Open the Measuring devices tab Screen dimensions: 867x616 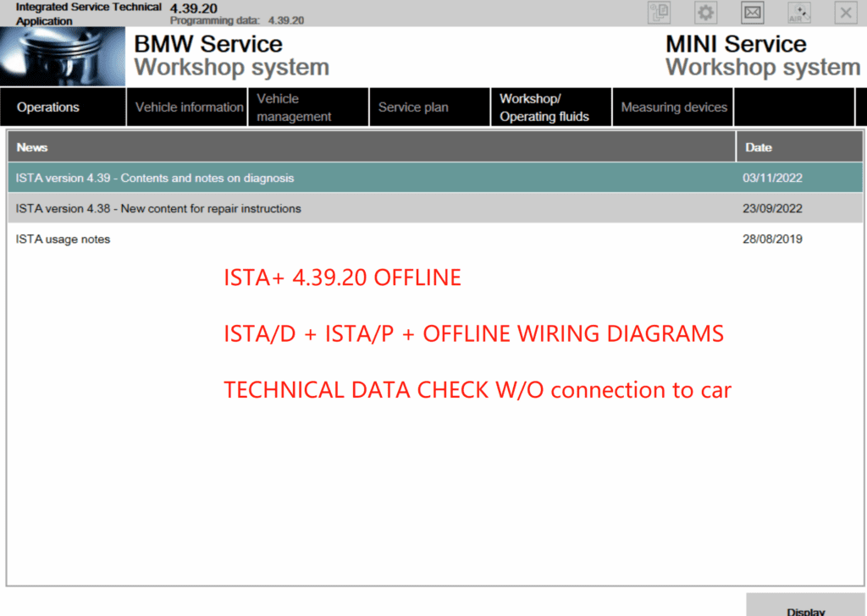click(673, 107)
